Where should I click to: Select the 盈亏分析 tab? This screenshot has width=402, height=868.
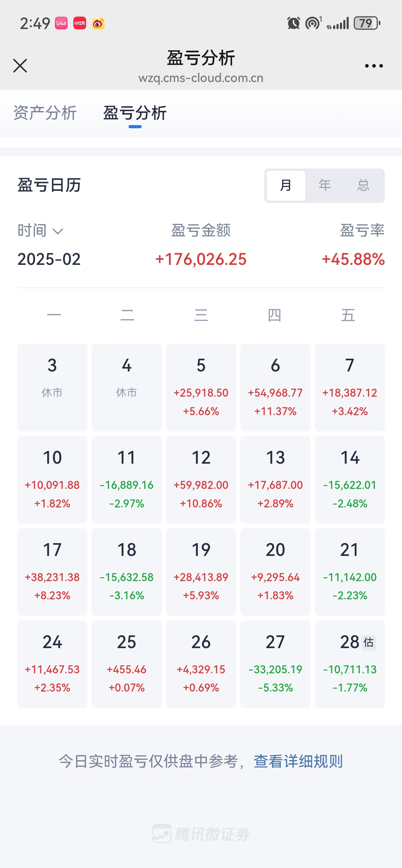tap(135, 113)
